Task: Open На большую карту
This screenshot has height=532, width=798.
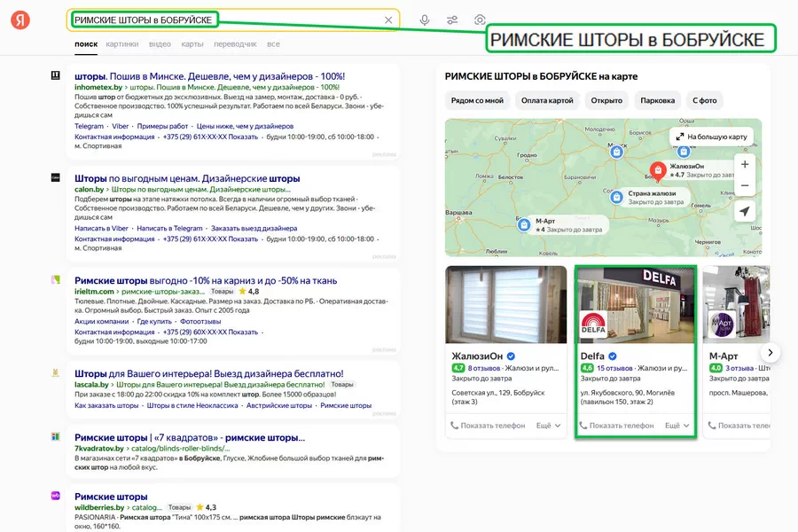Action: [x=711, y=137]
